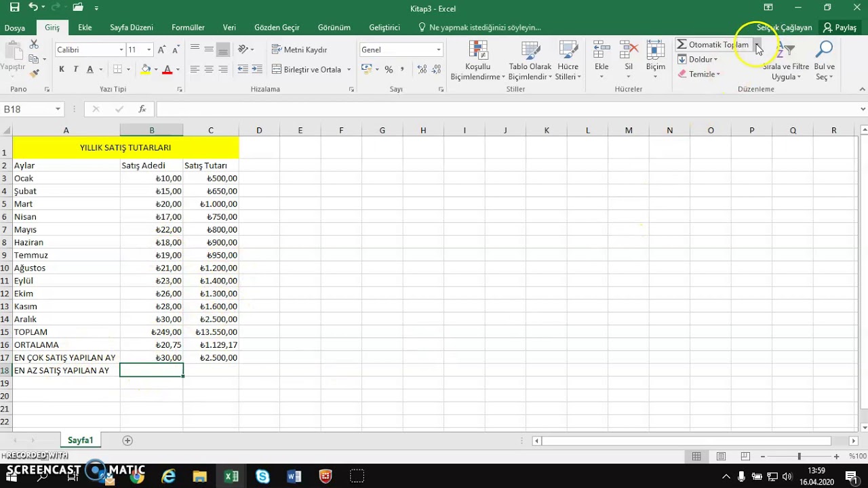Screen dimensions: 868x488
Task: Toggle Metni Kaydır wrap text
Action: [300, 49]
